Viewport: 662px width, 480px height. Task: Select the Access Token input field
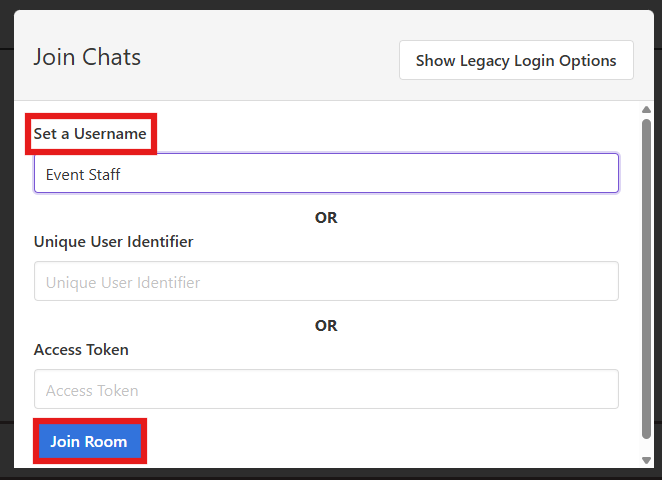click(326, 390)
